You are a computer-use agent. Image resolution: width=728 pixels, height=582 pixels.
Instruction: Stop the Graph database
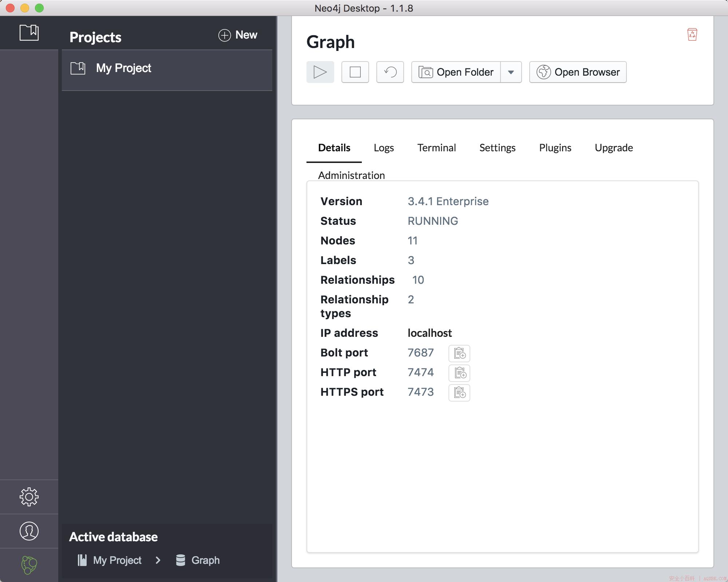coord(355,72)
